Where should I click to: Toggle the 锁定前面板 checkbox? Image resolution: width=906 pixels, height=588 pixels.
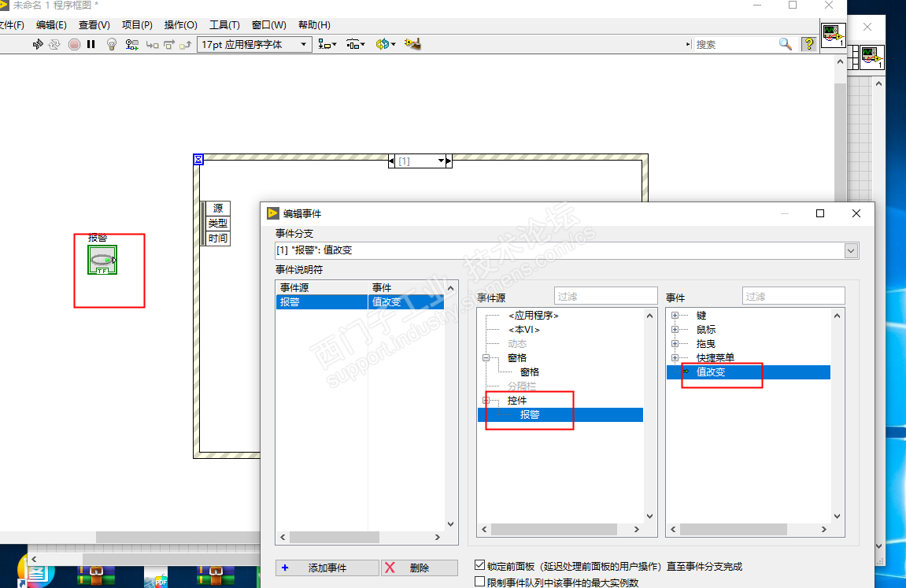pos(479,565)
